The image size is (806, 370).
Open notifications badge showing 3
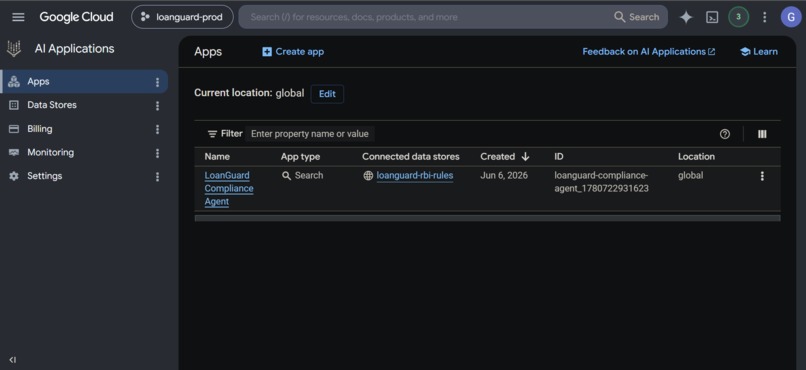[738, 17]
